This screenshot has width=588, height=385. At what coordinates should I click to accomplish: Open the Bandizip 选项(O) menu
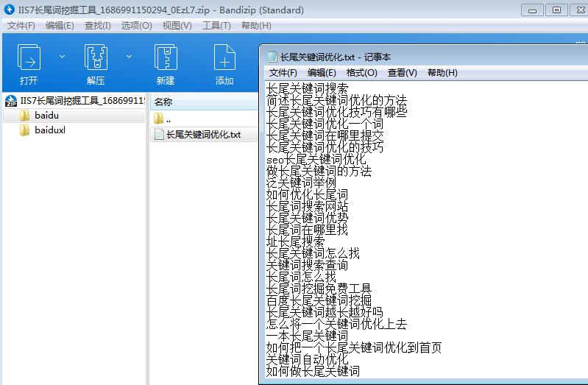[136, 26]
